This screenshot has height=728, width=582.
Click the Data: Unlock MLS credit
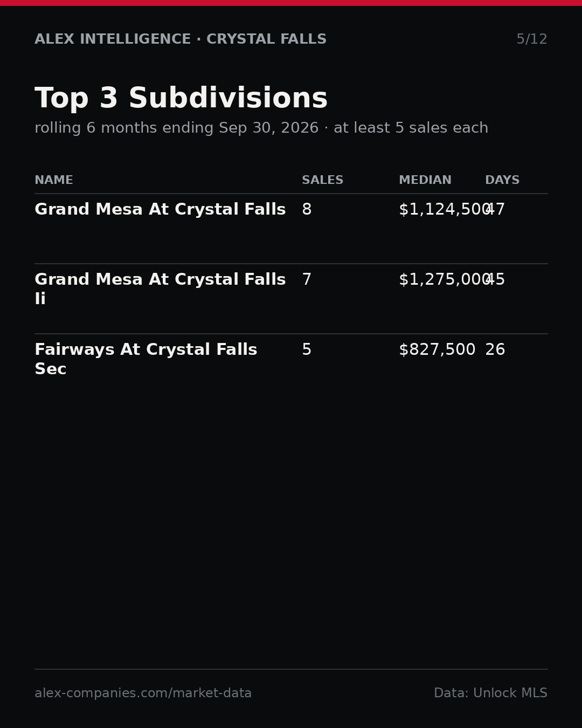pyautogui.click(x=490, y=693)
